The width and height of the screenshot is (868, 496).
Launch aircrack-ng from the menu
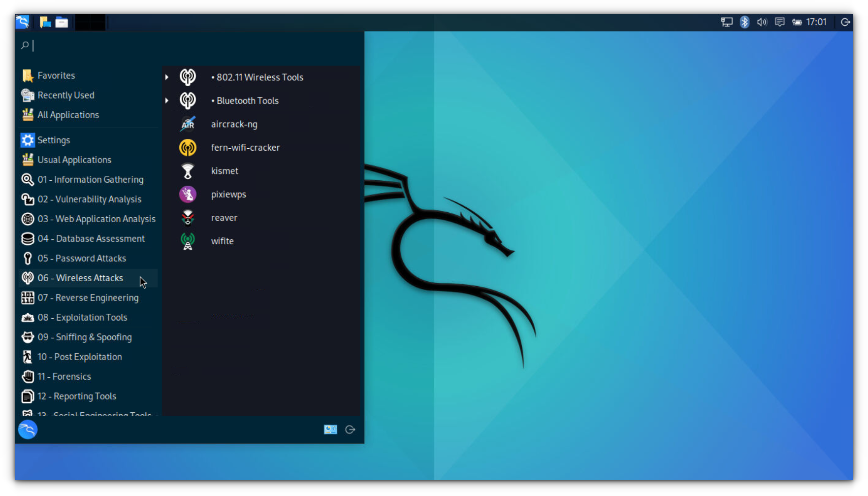[x=234, y=124]
